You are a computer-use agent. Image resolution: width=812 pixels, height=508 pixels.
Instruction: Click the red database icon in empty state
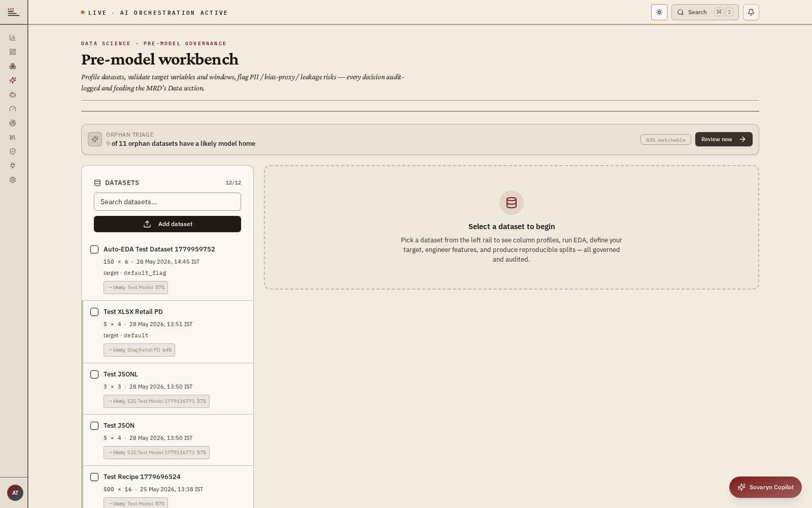[x=512, y=203]
